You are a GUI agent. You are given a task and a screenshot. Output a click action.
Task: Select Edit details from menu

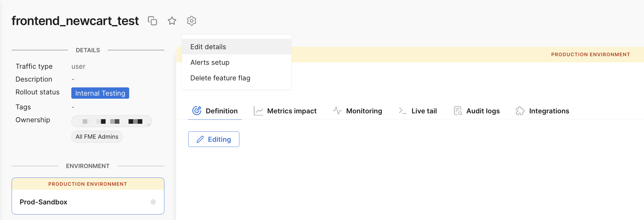[208, 47]
